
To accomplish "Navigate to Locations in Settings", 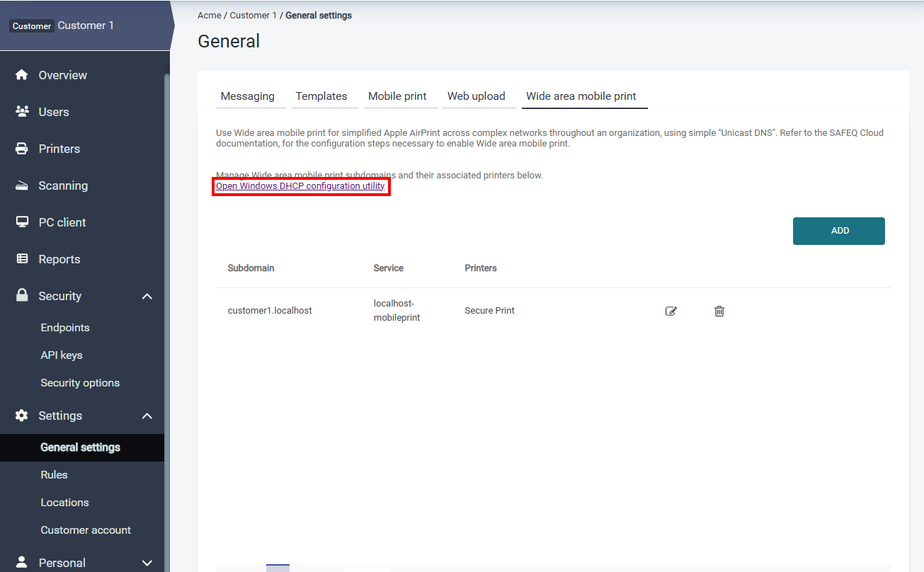I will click(65, 503).
